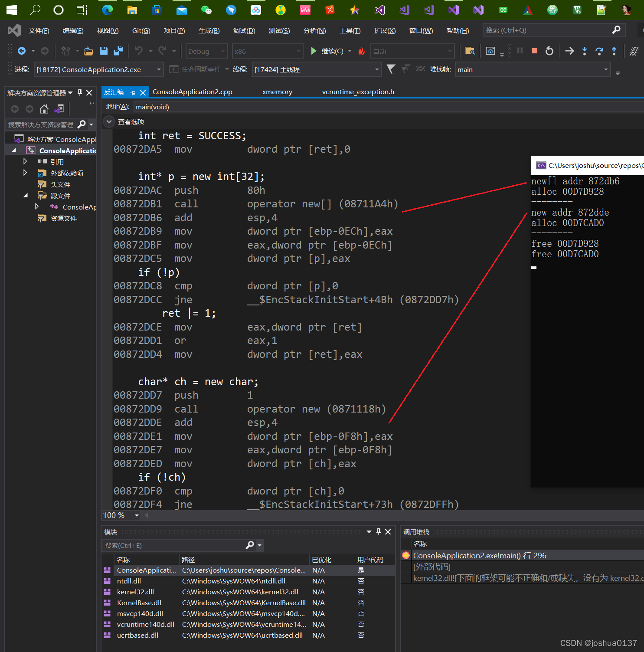
Task: Click the Continue(C) debug button
Action: point(327,51)
